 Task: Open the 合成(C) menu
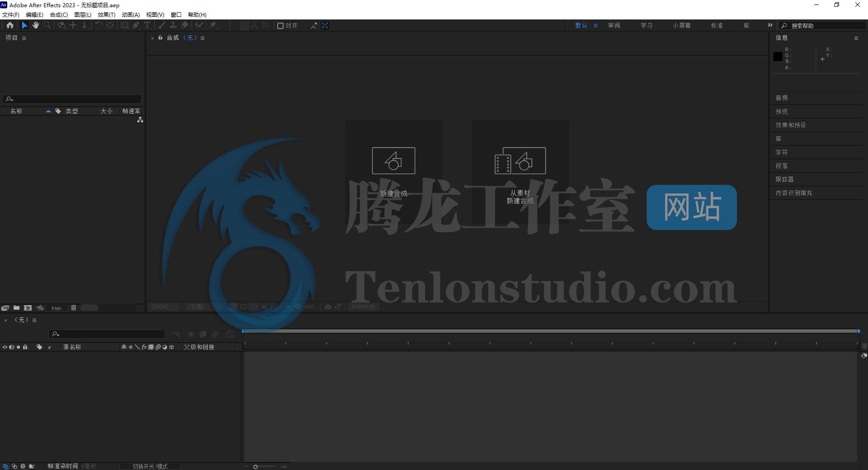[x=59, y=15]
